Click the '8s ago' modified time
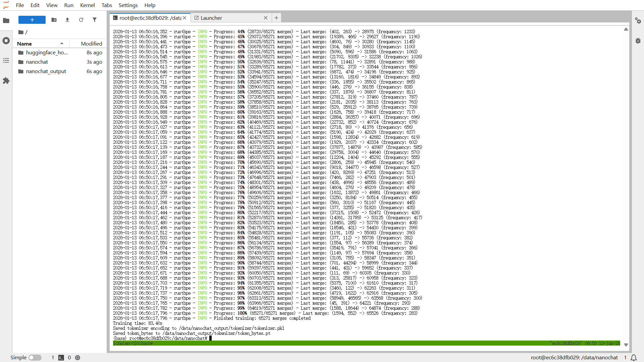This screenshot has height=362, width=644. tap(94, 53)
